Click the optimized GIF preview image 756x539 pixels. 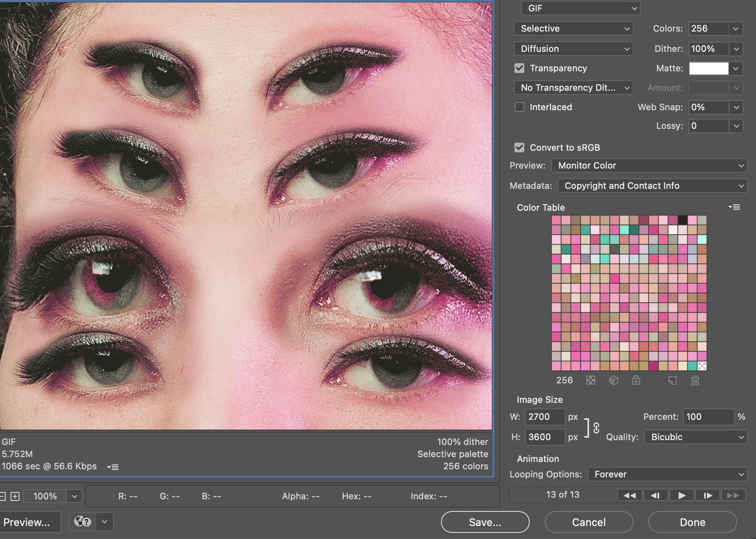246,216
